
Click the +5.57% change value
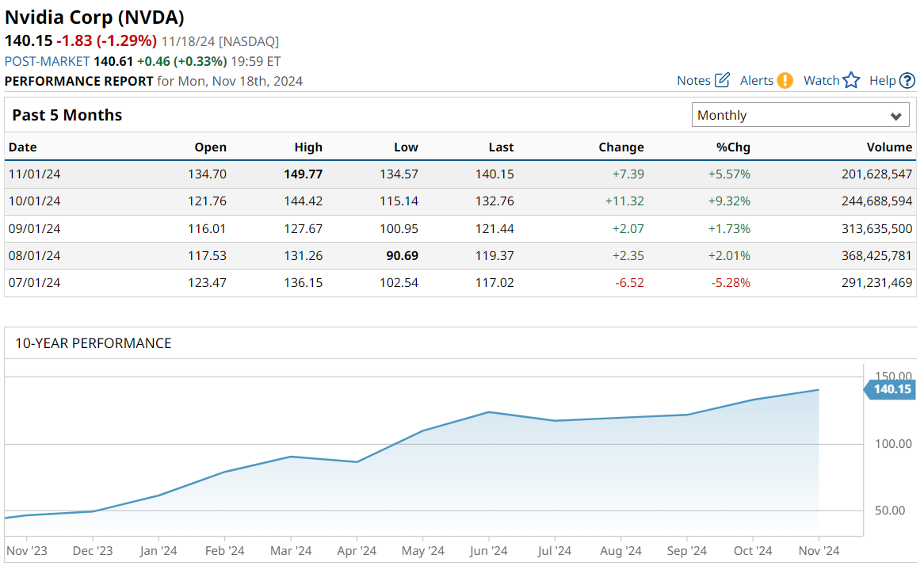click(x=729, y=174)
